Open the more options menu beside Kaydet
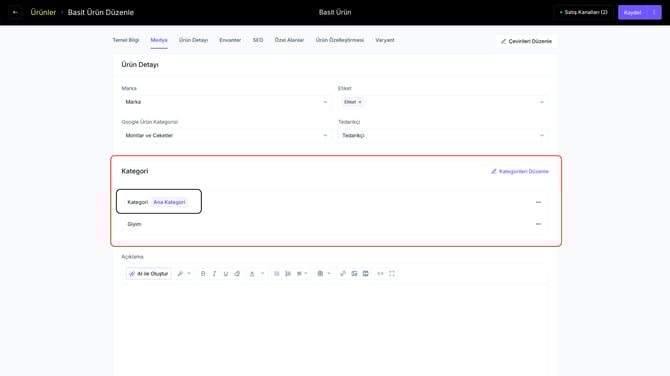Screen dimensions: 670x376 tap(655, 12)
